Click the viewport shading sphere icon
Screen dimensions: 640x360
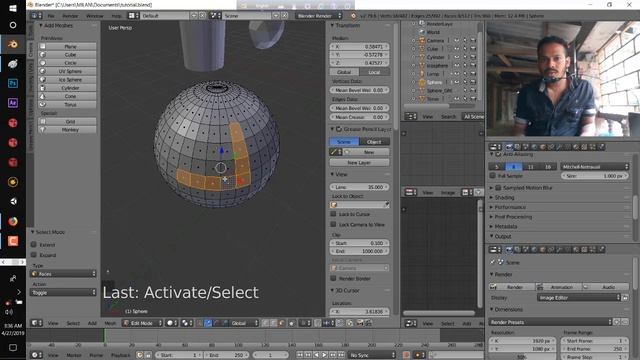tap(172, 323)
